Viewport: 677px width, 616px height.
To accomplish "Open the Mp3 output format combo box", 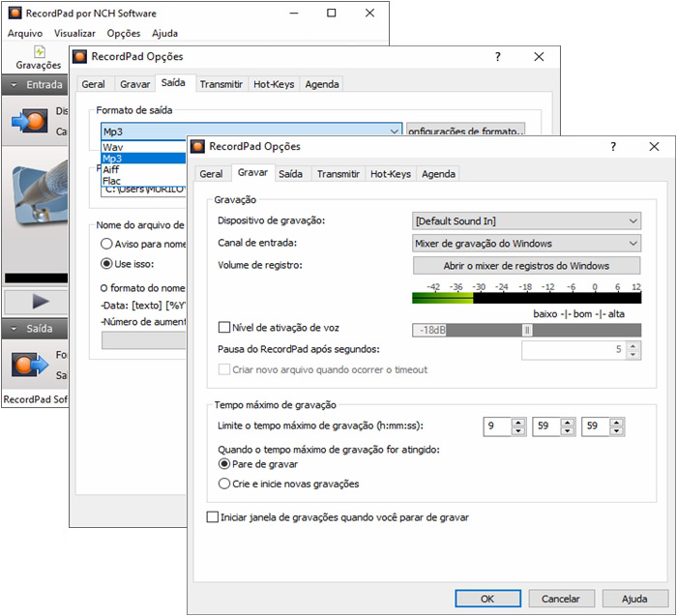I will (x=251, y=132).
